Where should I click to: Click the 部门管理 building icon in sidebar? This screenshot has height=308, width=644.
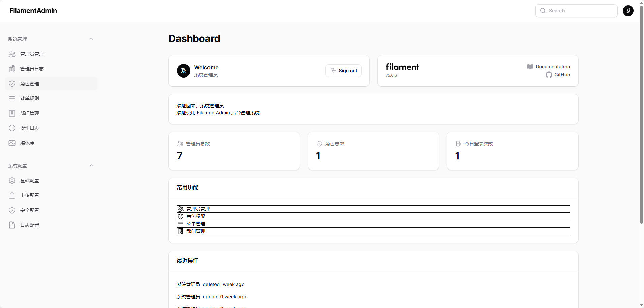pyautogui.click(x=12, y=113)
